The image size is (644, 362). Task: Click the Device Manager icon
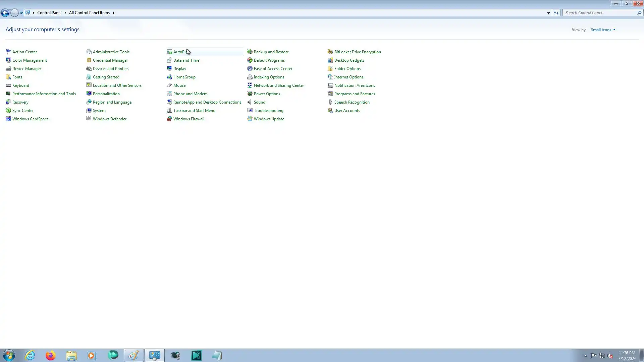point(8,69)
